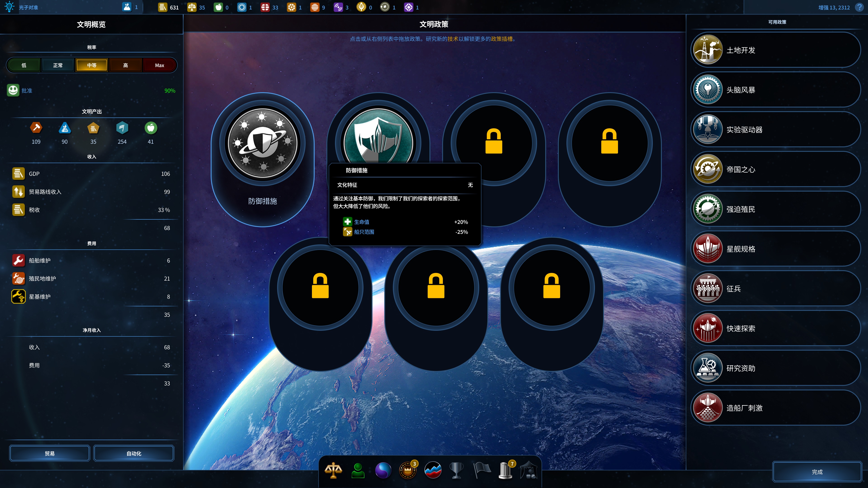This screenshot has width=868, height=488.
Task: Open the trophy icon in bottom bar
Action: (x=457, y=470)
